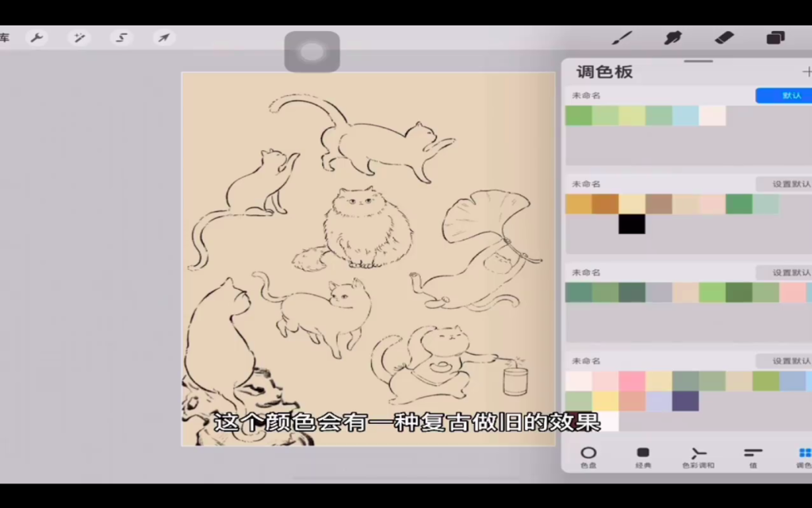Open the Adjustments magic wand menu
The image size is (812, 508).
(79, 37)
